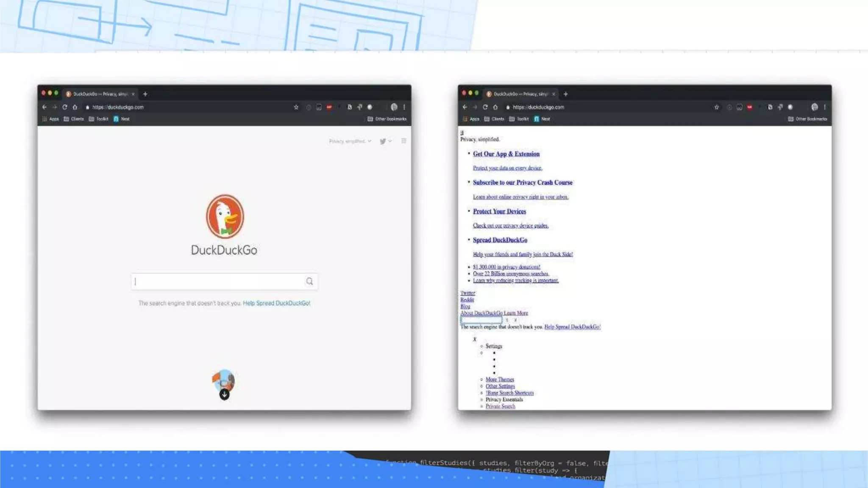Click the DuckDuckGo search input field
The width and height of the screenshot is (868, 488).
(x=218, y=281)
